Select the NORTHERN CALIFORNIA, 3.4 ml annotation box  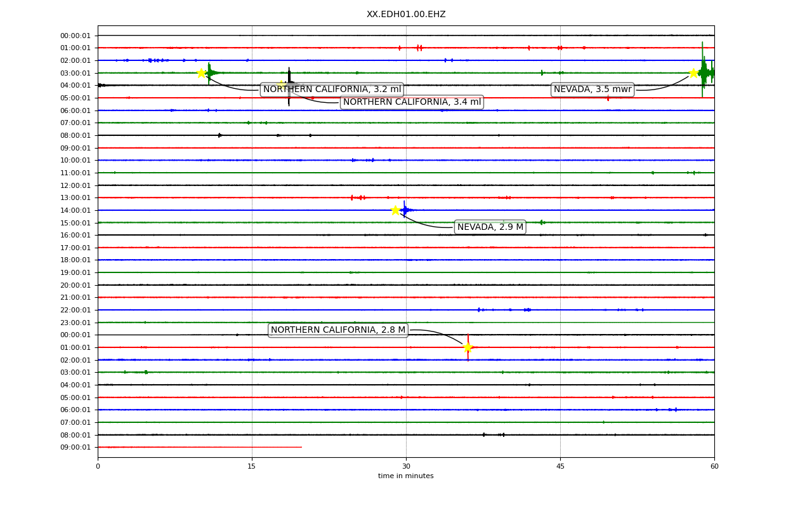412,102
